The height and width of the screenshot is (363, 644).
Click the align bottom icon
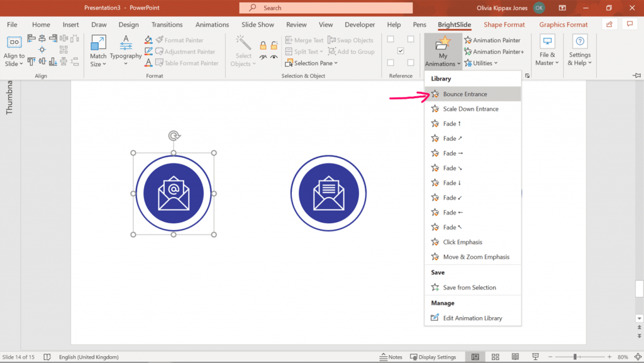53,62
